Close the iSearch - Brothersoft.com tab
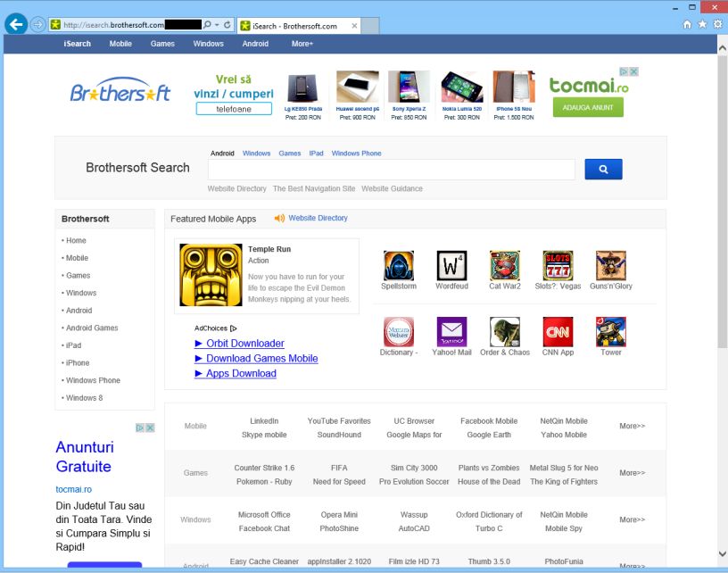 click(354, 26)
